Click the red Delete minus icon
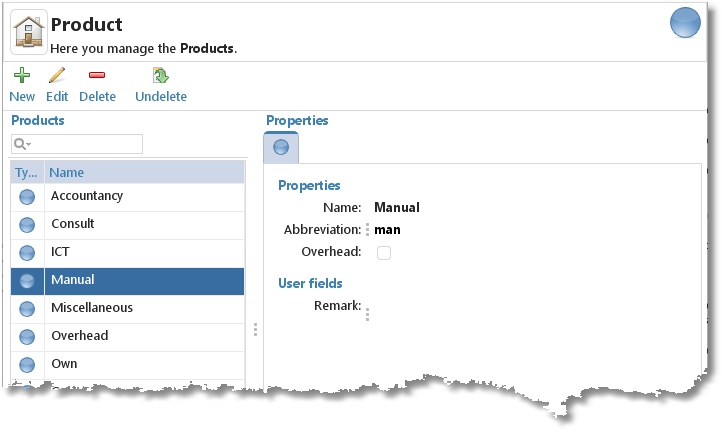Screen dimensions: 722x432 tap(97, 75)
